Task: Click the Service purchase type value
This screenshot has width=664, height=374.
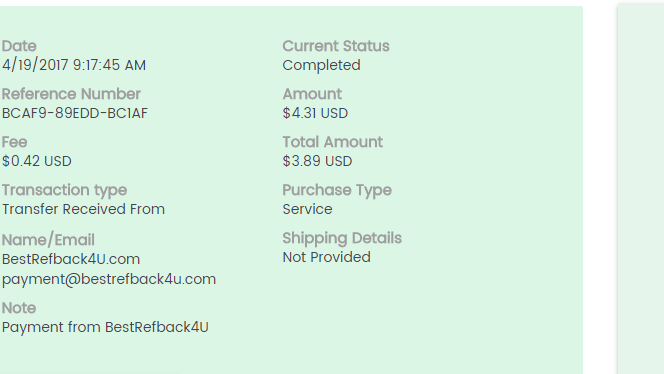Action: pyautogui.click(x=307, y=209)
